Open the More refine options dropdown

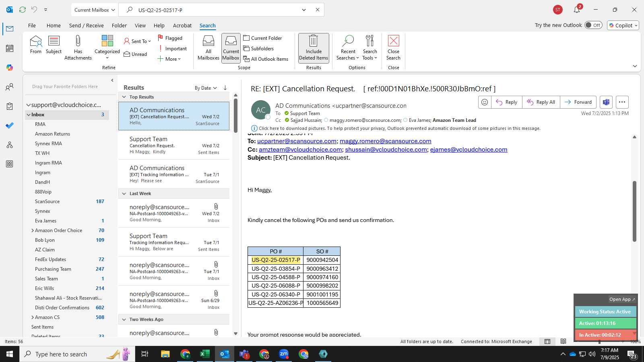click(169, 59)
